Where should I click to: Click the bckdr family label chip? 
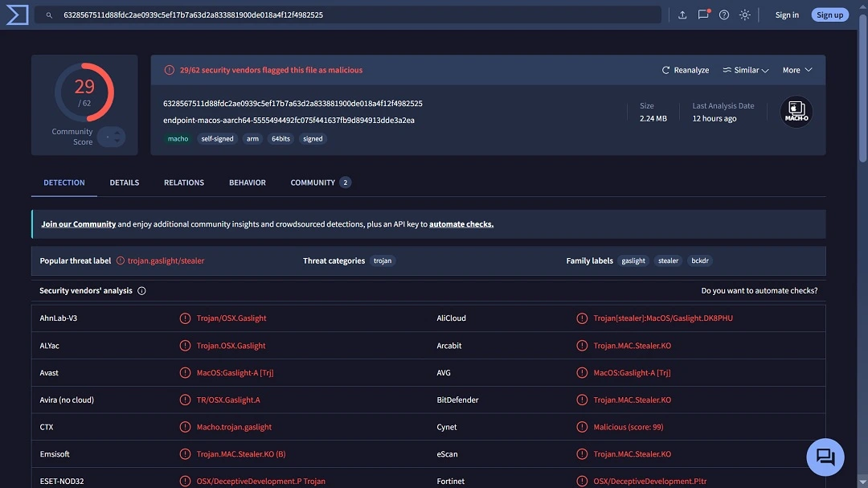click(700, 261)
